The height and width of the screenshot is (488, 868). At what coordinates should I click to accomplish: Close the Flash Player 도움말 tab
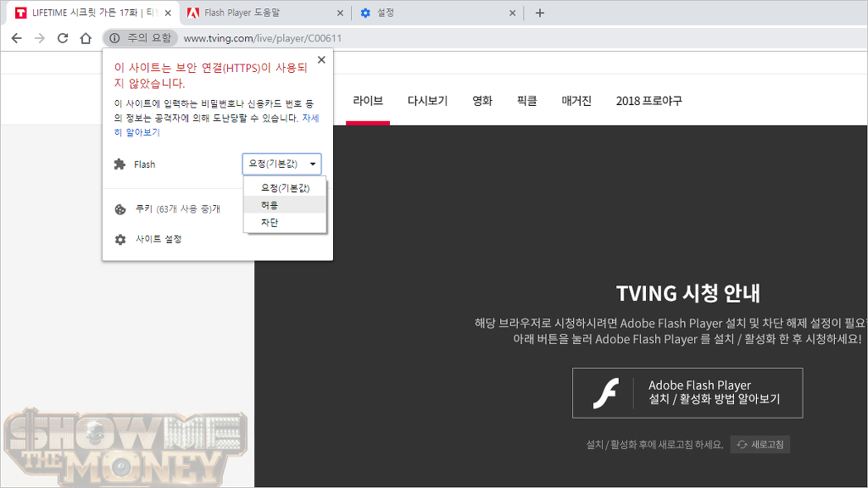[x=340, y=13]
